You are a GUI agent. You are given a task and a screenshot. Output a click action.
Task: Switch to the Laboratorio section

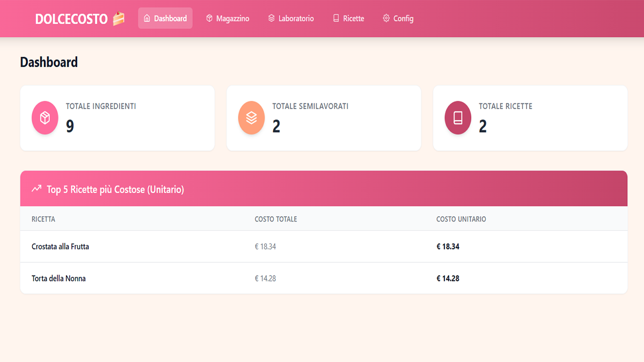(x=291, y=18)
